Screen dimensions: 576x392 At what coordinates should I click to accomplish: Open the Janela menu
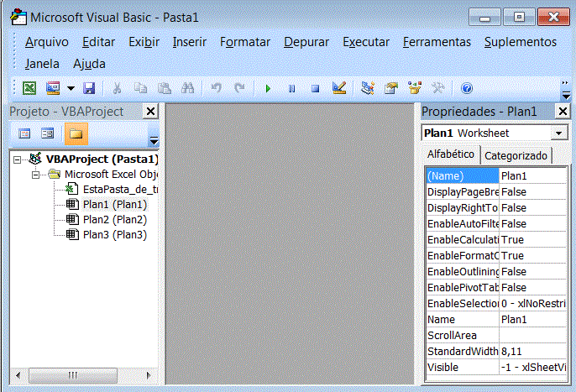tap(42, 64)
